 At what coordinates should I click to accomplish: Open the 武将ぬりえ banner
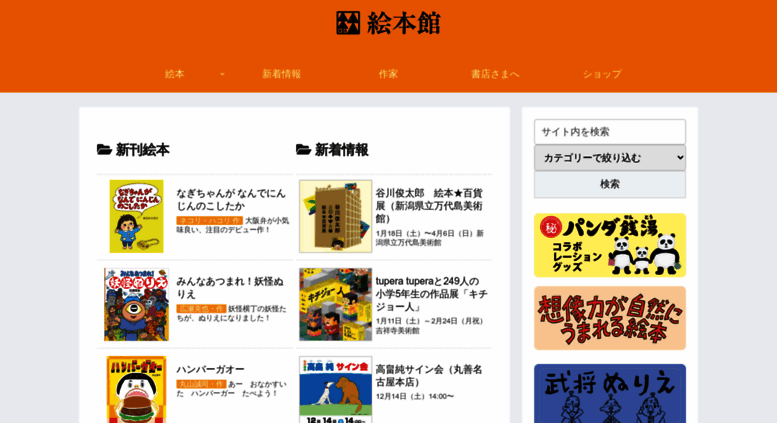tap(610, 393)
